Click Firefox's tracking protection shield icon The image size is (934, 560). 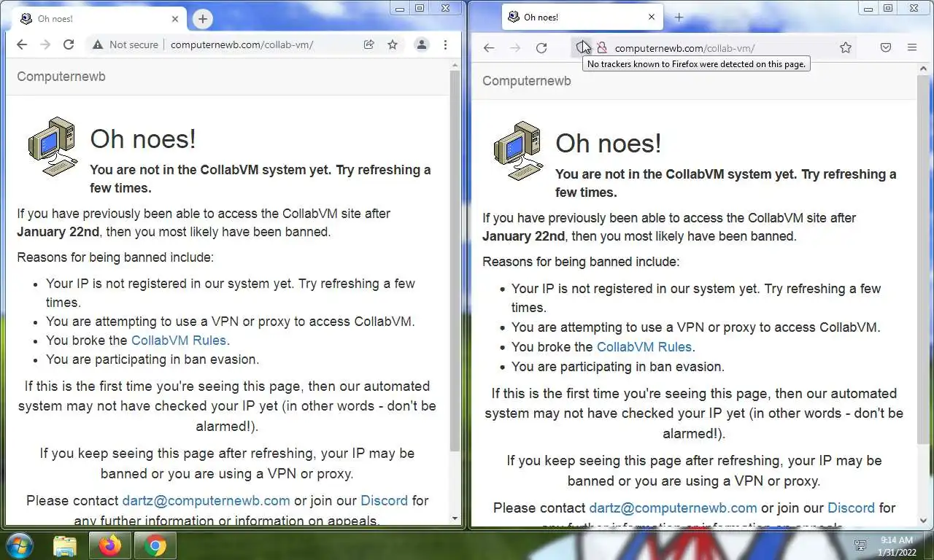(582, 47)
